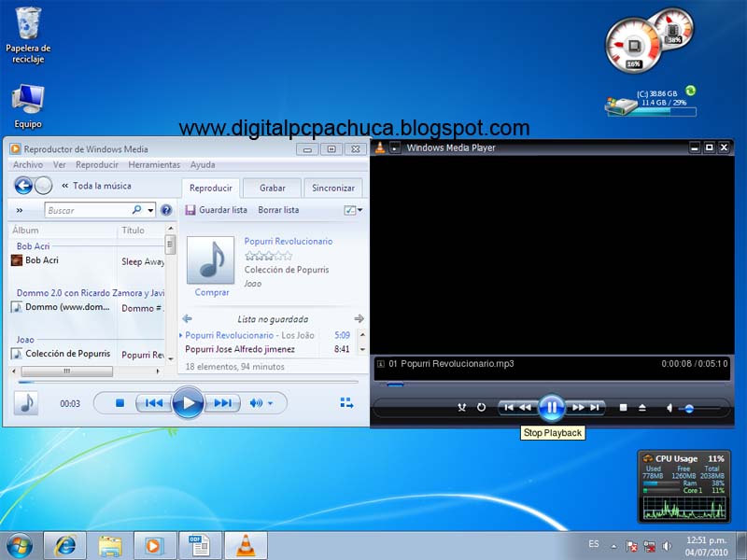The height and width of the screenshot is (560, 747).
Task: Click in the Buscar search field
Action: [x=88, y=210]
